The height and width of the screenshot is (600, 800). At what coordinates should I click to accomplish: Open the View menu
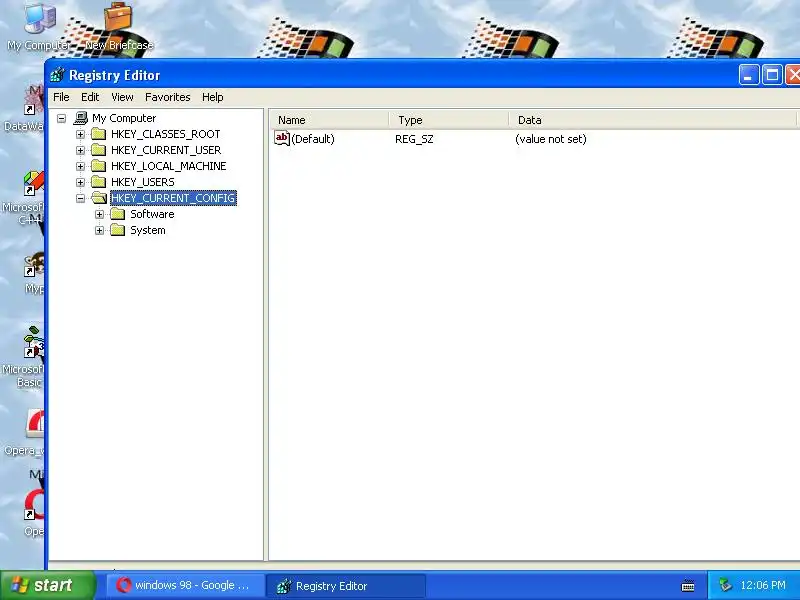tap(122, 97)
